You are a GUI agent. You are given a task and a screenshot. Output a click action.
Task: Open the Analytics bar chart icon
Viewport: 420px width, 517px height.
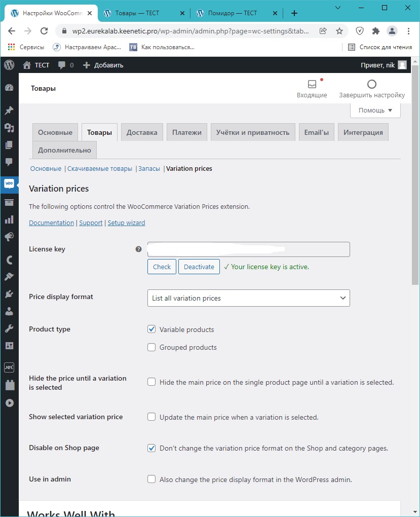[9, 219]
